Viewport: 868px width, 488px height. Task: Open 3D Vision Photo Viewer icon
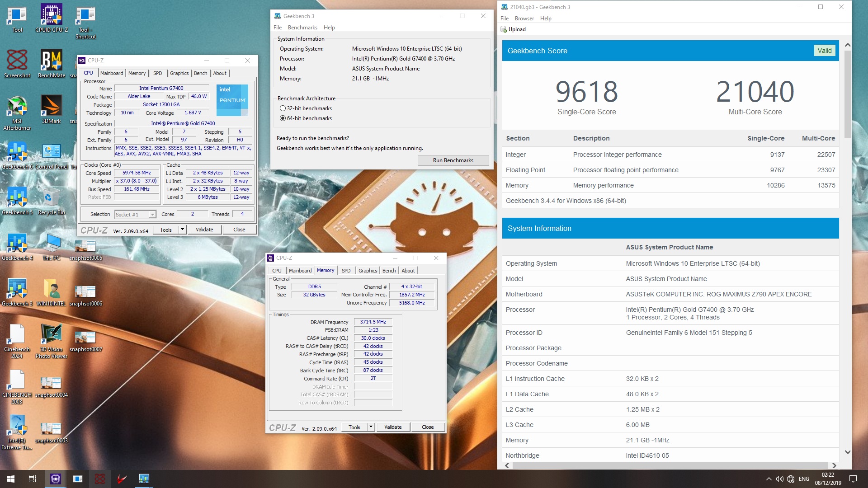52,341
